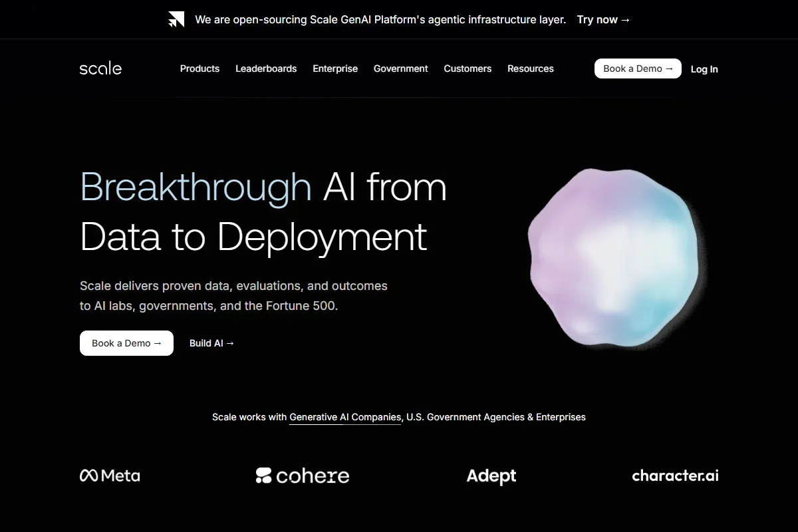Click the character.ai logo

675,475
